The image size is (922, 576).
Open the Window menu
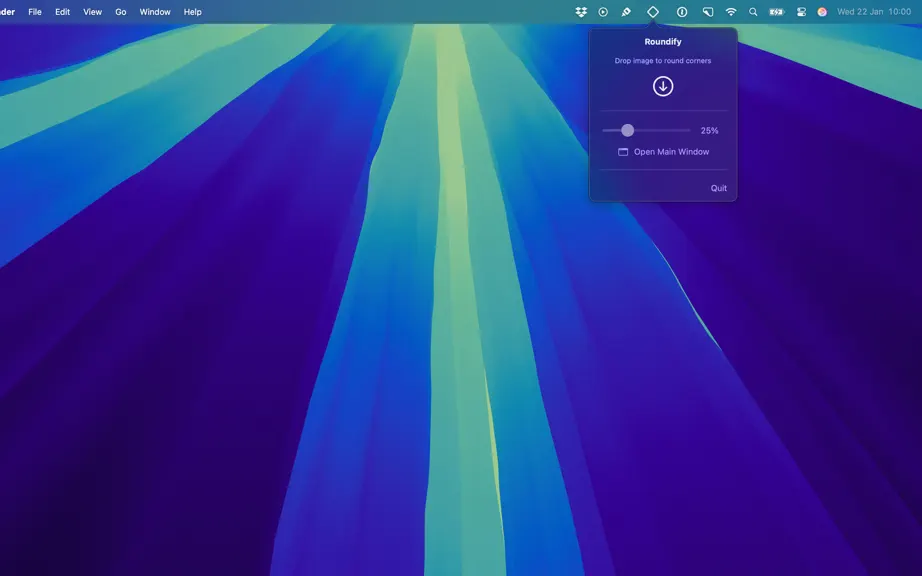point(155,12)
